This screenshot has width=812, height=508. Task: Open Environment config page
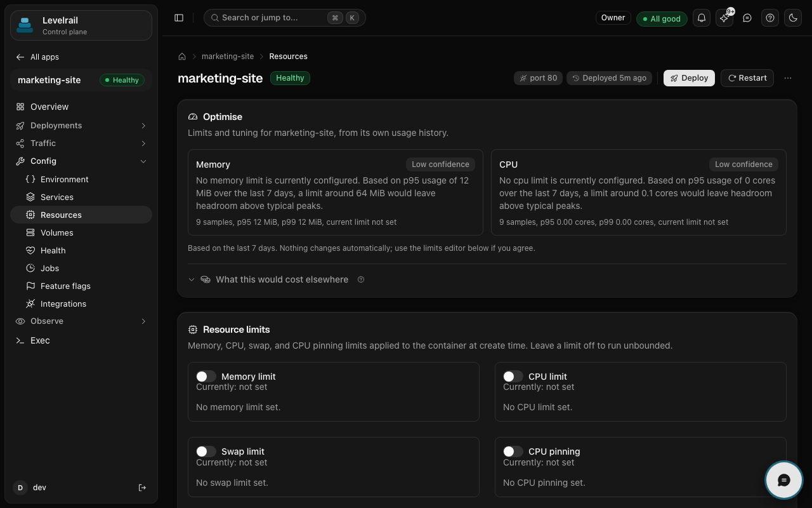(x=81, y=179)
